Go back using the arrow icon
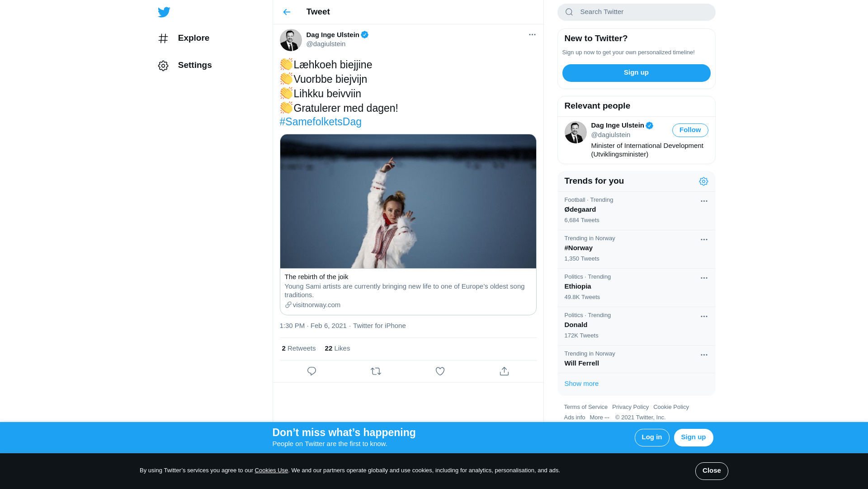The image size is (868, 489). pos(287,12)
